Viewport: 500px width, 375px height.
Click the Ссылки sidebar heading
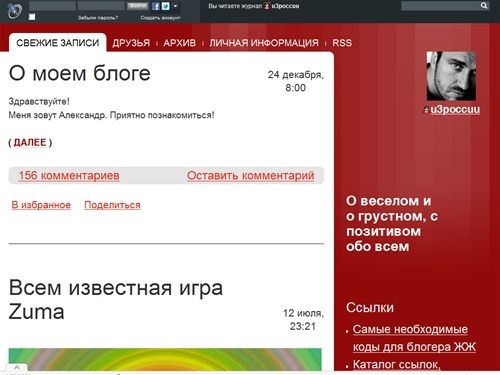click(370, 307)
